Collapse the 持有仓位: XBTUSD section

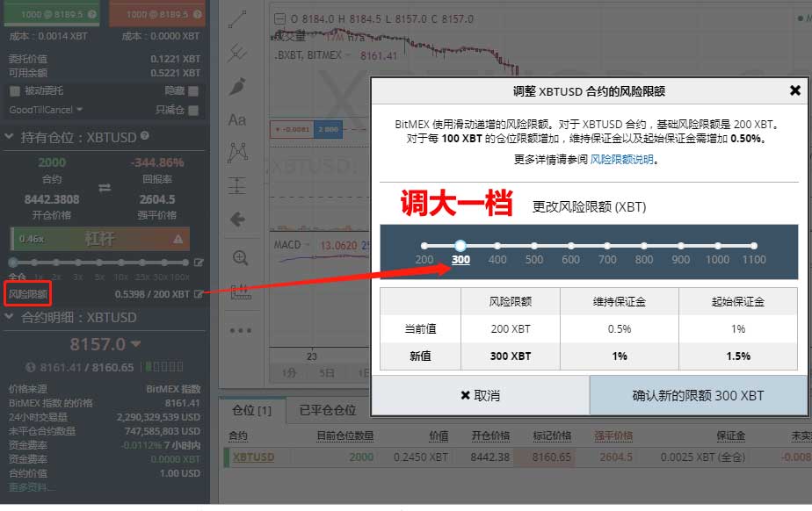(x=9, y=137)
